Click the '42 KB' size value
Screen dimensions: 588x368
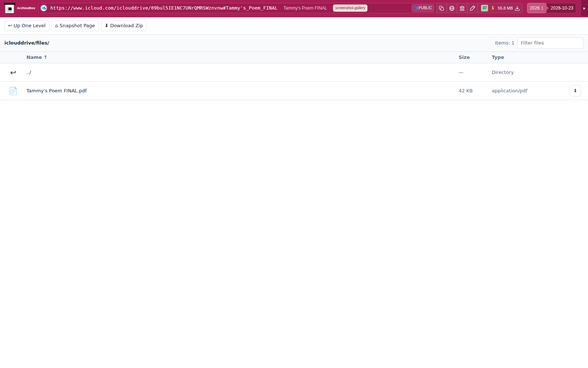pos(466,91)
